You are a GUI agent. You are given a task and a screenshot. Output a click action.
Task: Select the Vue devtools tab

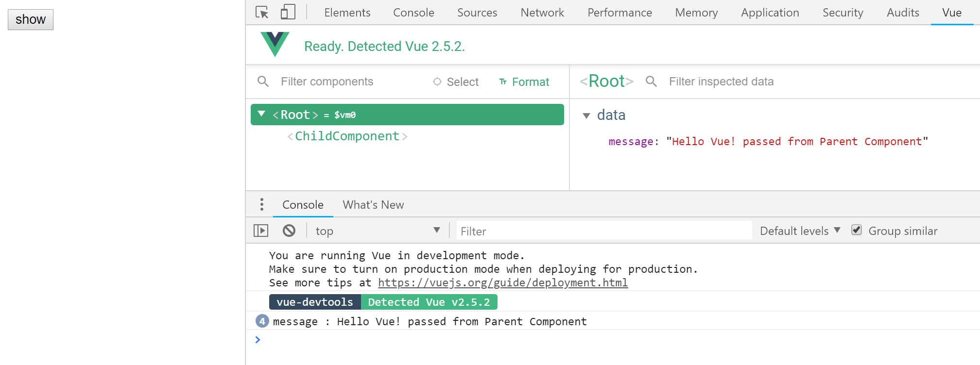[952, 13]
